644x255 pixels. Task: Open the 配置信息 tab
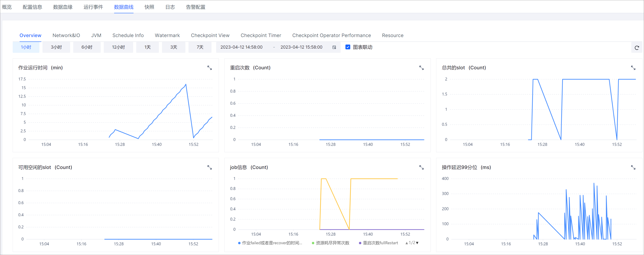pyautogui.click(x=32, y=7)
